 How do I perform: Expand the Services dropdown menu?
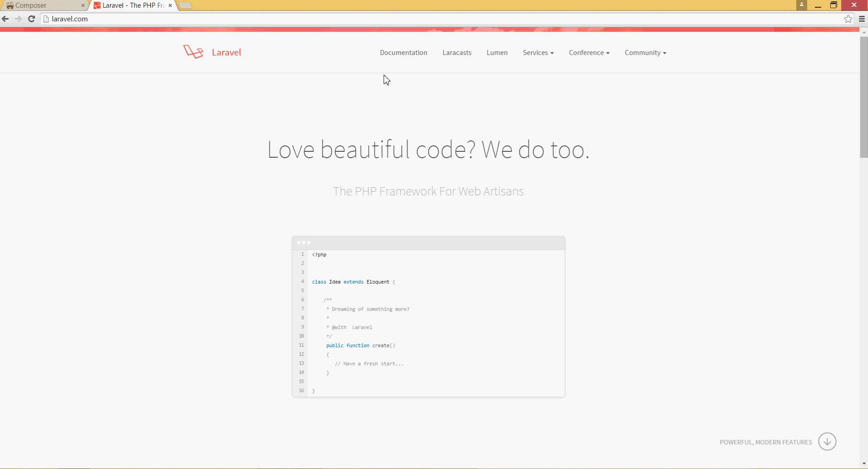[x=538, y=52]
